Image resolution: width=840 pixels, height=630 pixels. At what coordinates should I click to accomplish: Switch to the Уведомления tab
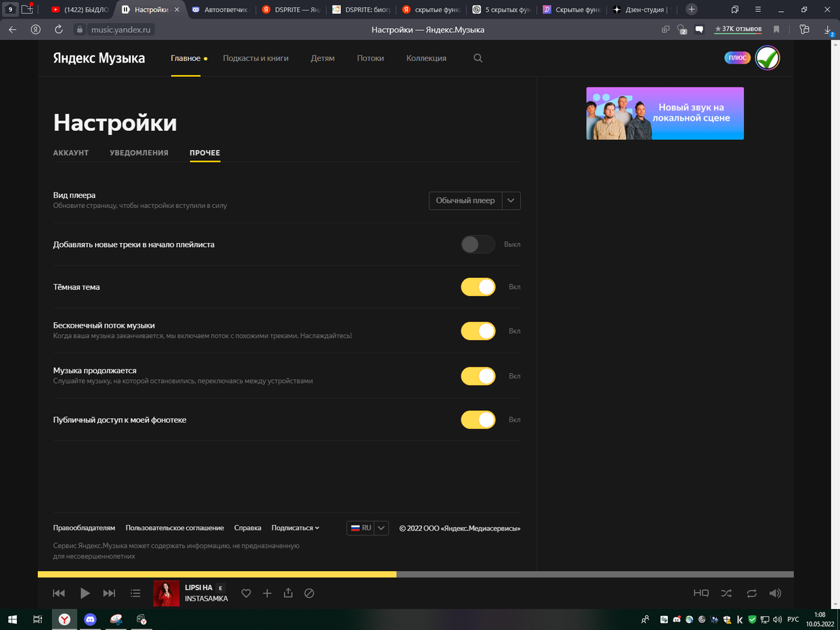139,152
